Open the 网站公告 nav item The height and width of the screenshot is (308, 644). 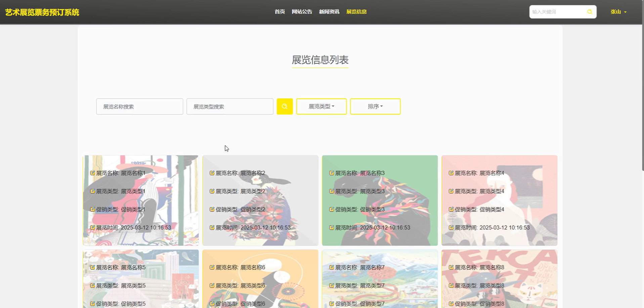click(302, 12)
